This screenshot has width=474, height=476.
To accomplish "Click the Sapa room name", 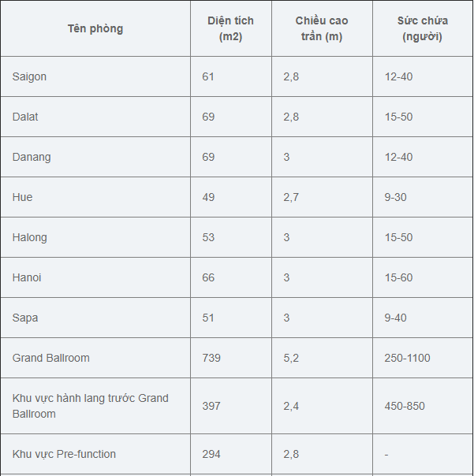I will pos(25,318).
